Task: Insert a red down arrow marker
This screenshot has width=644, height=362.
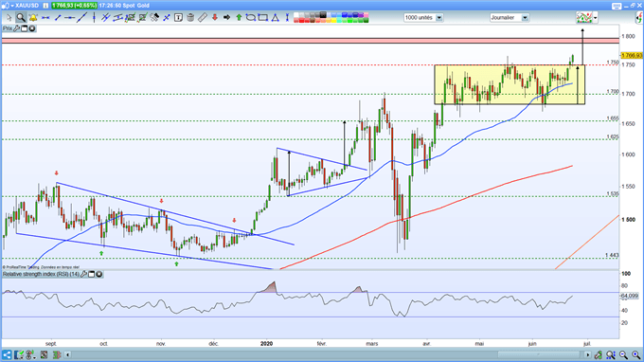Action: 215,18
